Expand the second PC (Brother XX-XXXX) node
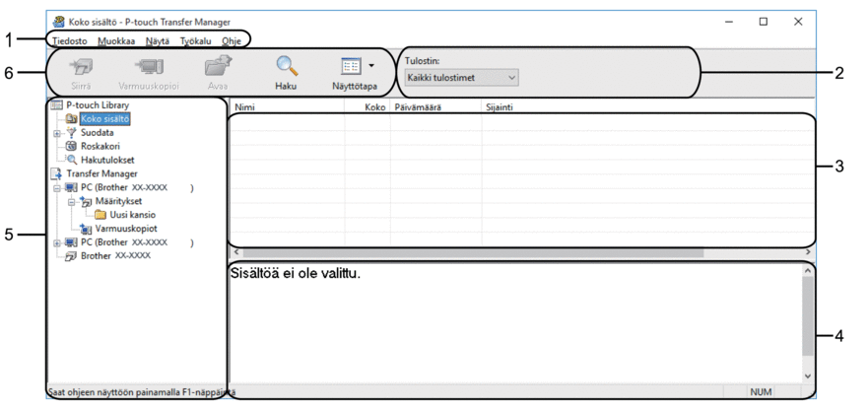 (x=56, y=242)
